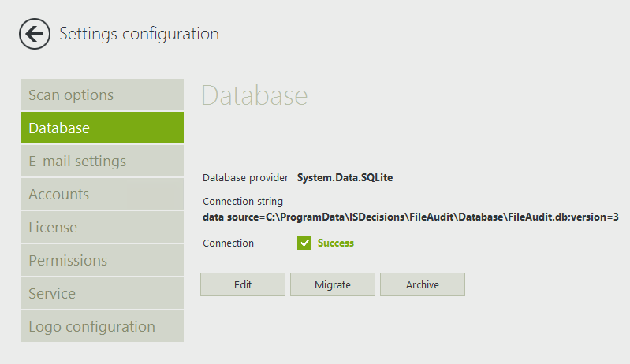Click the SQLite connection string value
Image resolution: width=630 pixels, height=364 pixels.
410,217
